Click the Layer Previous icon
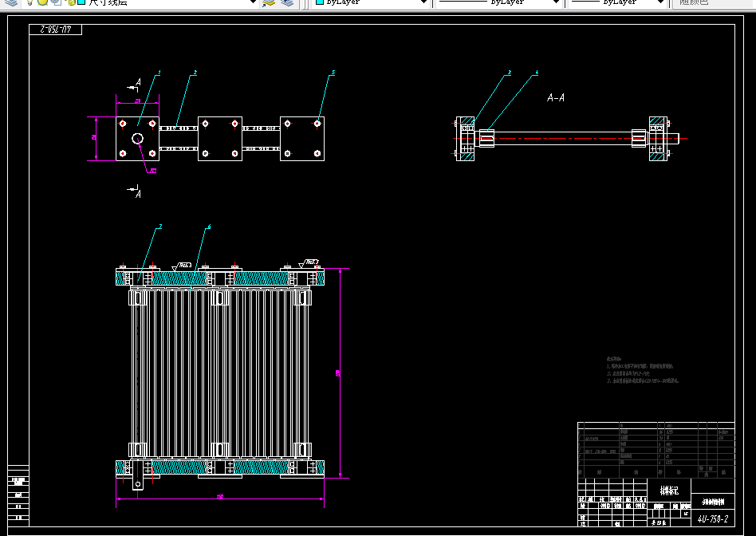 pyautogui.click(x=287, y=2)
